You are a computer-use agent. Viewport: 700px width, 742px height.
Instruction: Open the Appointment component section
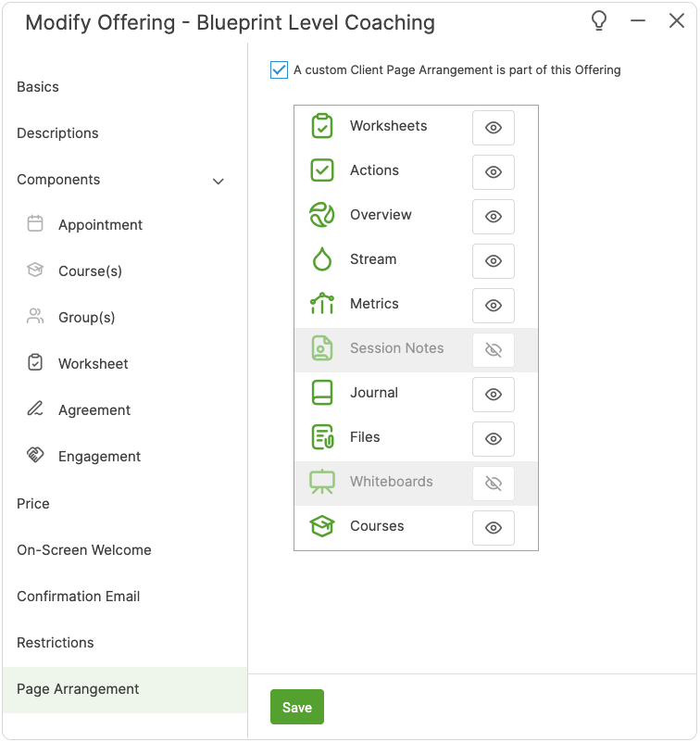coord(100,225)
